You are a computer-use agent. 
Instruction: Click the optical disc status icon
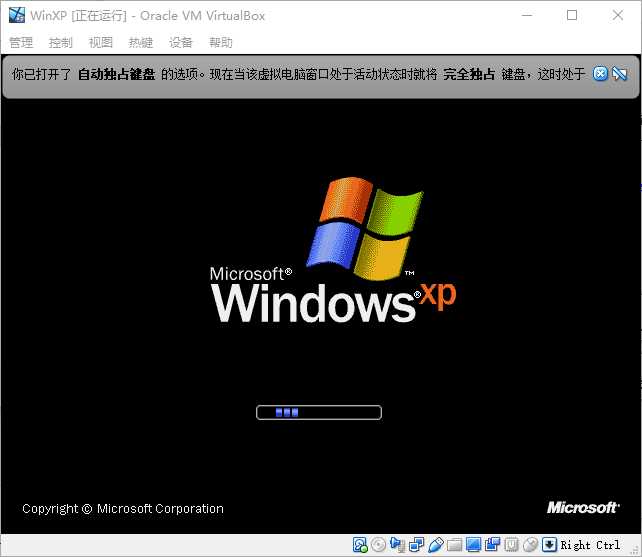[378, 545]
